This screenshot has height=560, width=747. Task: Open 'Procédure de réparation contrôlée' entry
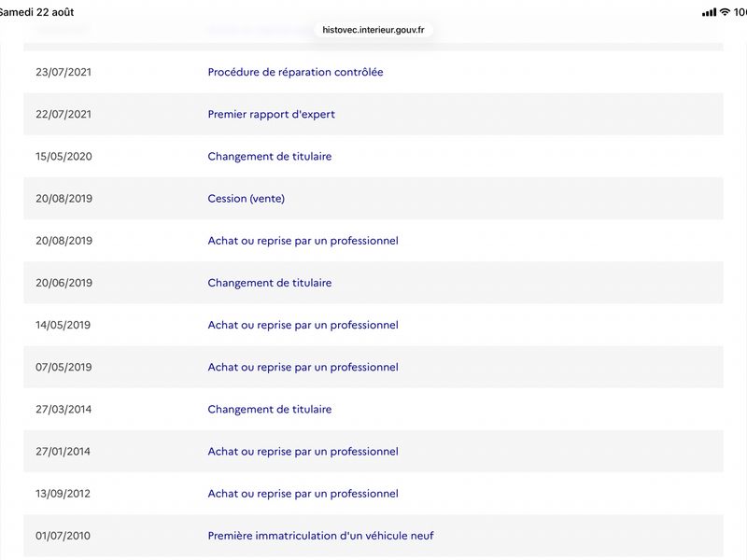tap(295, 72)
